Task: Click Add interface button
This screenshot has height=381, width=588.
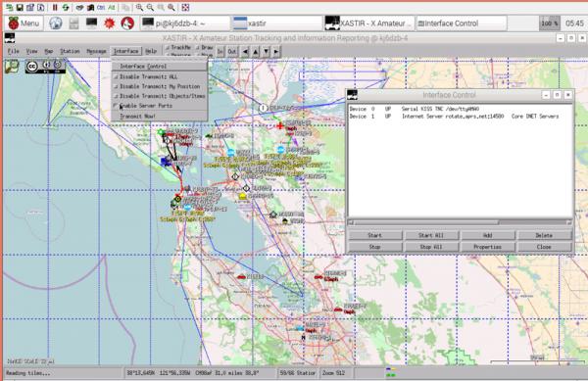Action: (x=487, y=235)
